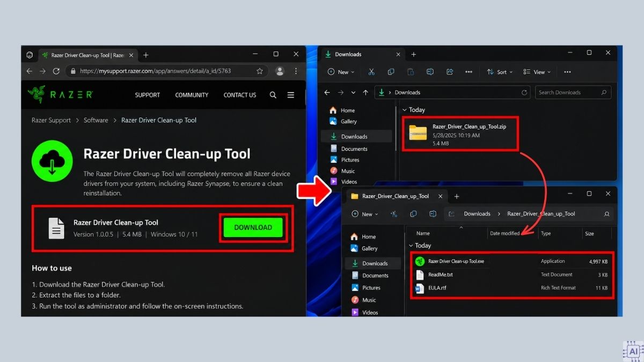This screenshot has width=644, height=362.
Task: Bookmark the page with the star icon
Action: pos(260,71)
